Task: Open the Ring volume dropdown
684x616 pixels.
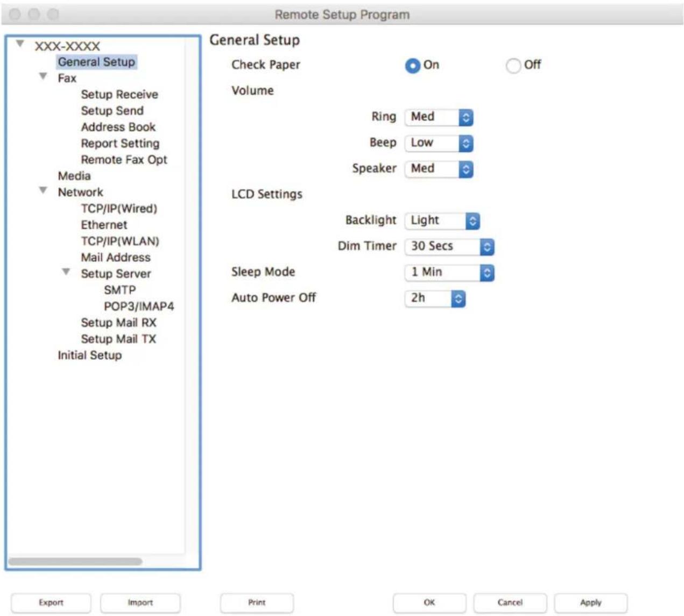Action: [439, 117]
